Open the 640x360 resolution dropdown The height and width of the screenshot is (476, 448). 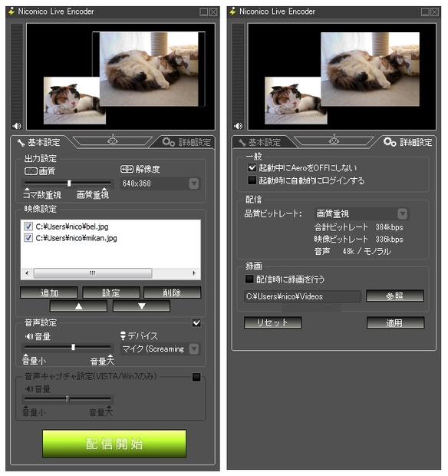tap(160, 183)
